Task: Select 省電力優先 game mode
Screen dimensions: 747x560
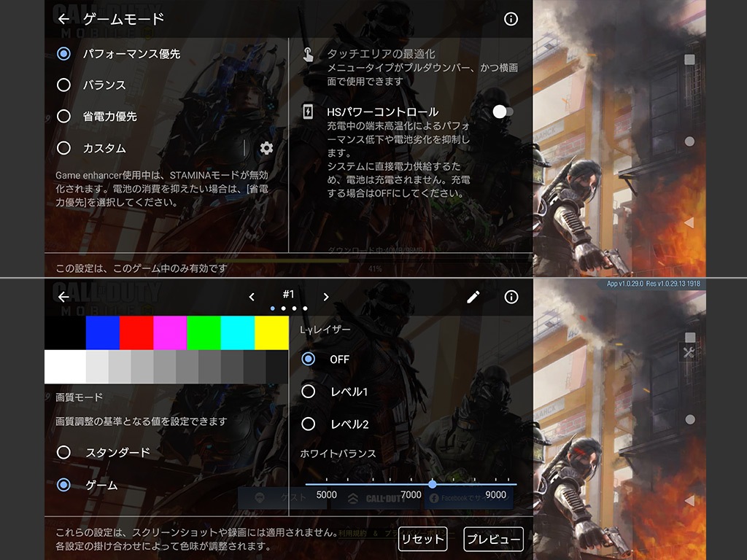Action: pos(97,117)
